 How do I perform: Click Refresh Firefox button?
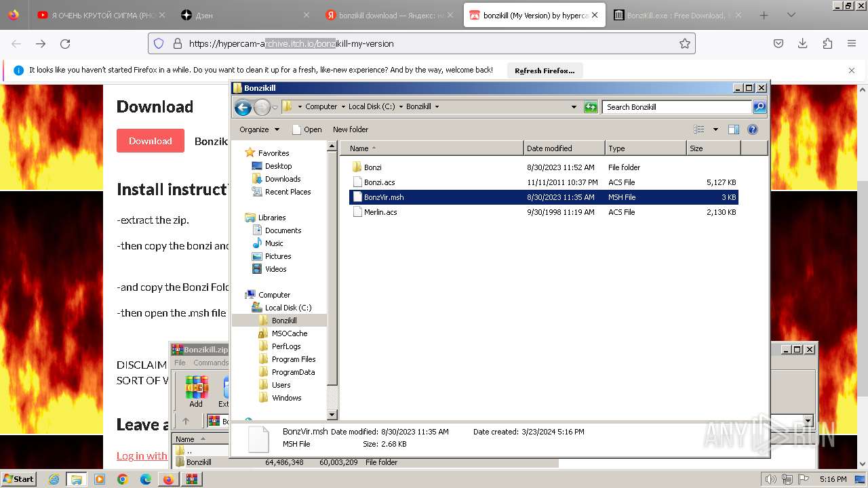point(545,70)
